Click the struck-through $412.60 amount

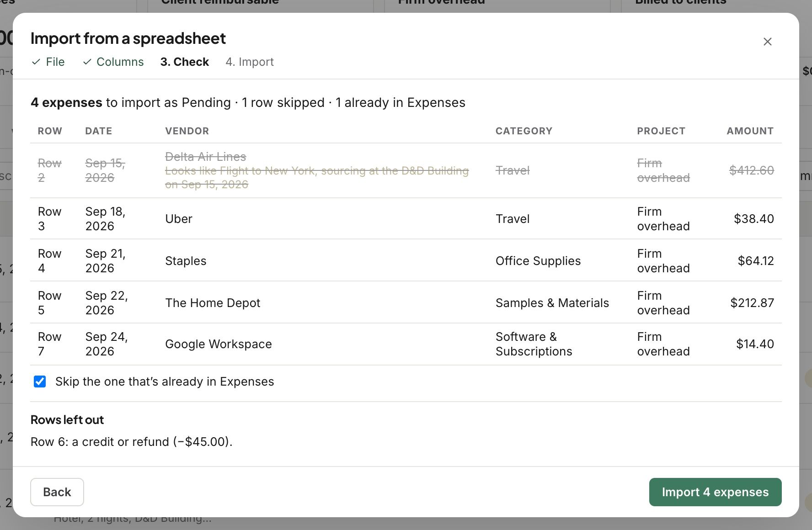pyautogui.click(x=752, y=170)
